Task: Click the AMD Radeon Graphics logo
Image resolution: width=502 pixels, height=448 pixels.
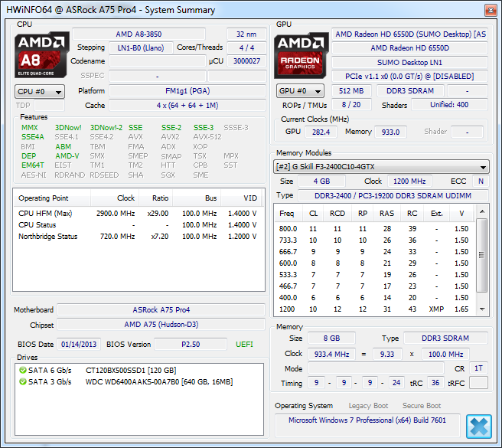Action: tap(302, 54)
